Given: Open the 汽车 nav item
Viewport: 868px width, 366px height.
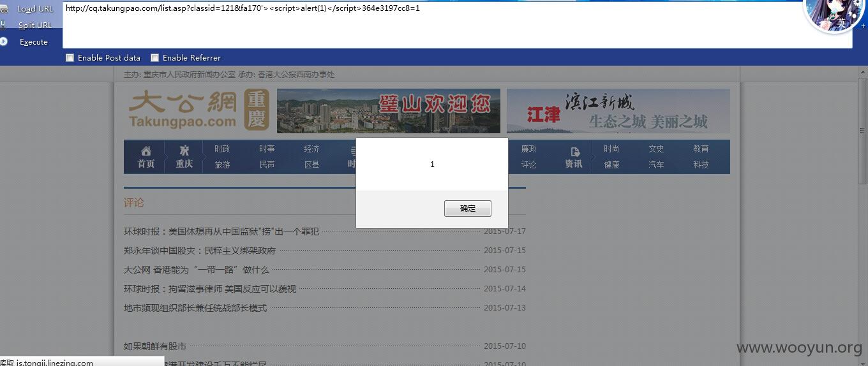Looking at the screenshot, I should click(x=656, y=165).
